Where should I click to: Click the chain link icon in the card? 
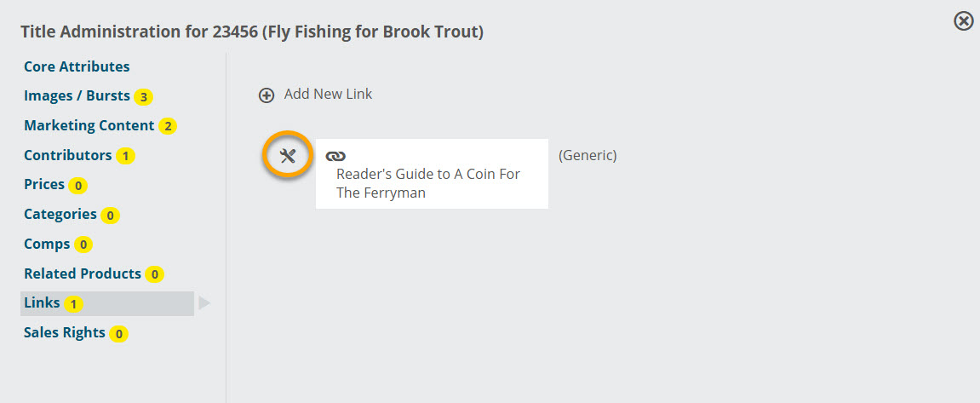[x=335, y=156]
